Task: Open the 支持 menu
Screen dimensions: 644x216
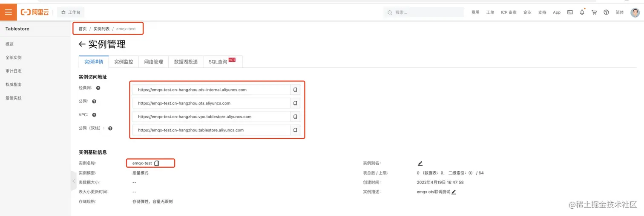Action: [542, 12]
